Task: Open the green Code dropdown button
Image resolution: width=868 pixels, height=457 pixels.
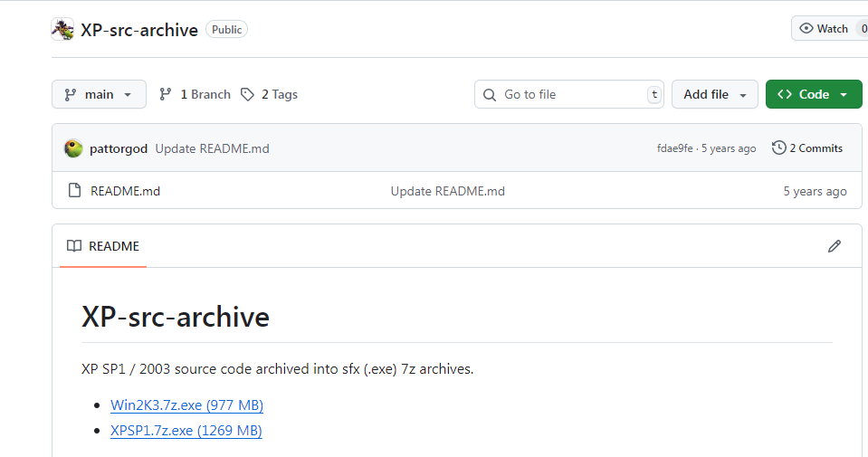Action: pos(813,94)
